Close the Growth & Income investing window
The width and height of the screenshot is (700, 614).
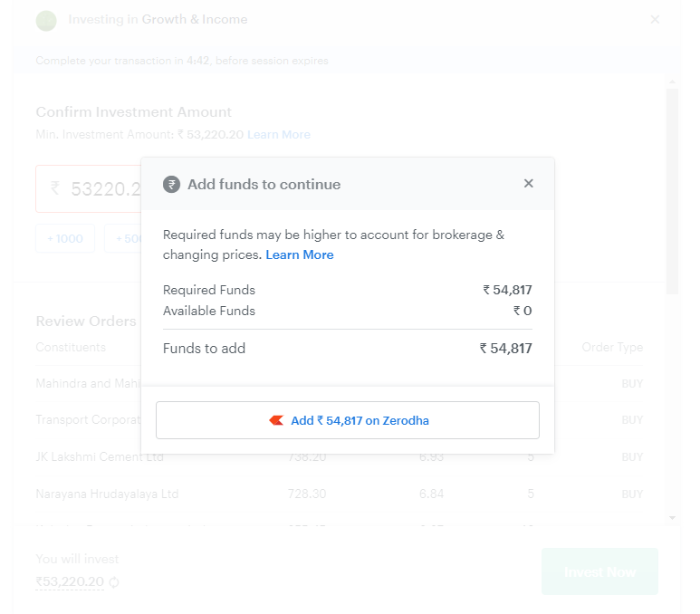[x=655, y=20]
